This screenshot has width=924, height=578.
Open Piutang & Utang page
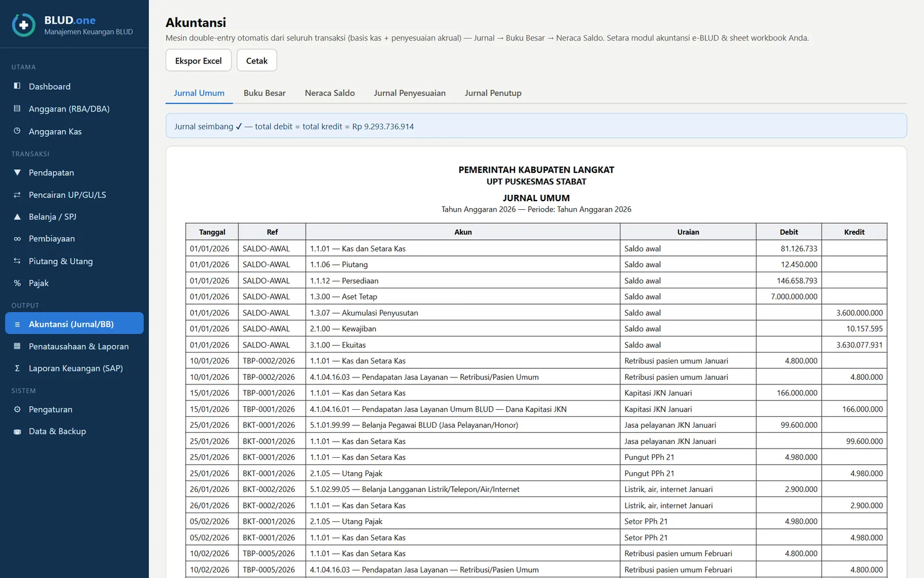(x=74, y=261)
